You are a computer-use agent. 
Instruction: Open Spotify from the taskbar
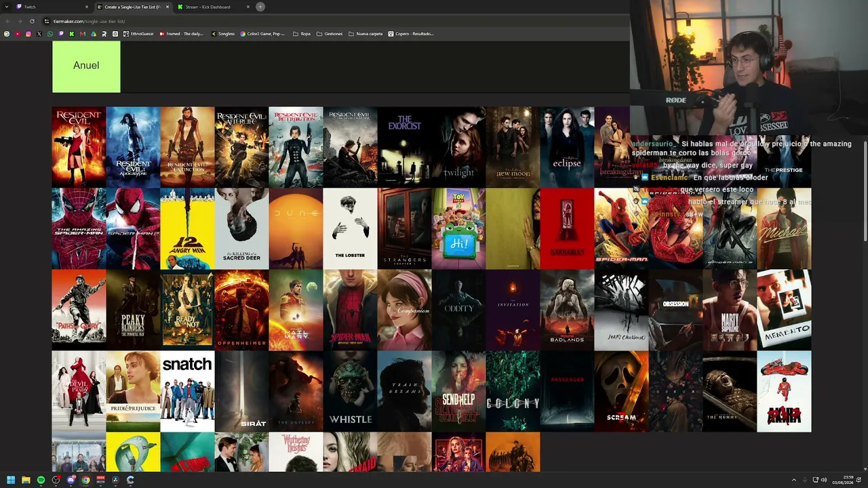41,480
